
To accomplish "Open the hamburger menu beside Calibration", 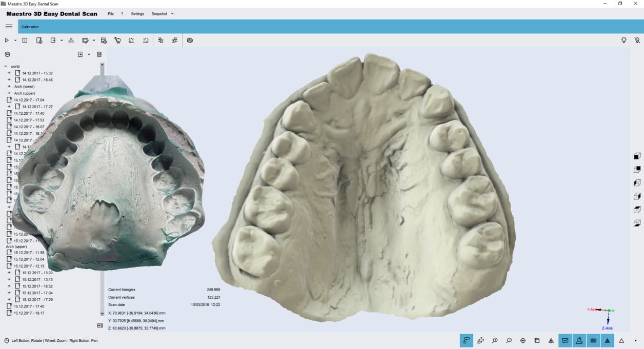I will 9,26.
